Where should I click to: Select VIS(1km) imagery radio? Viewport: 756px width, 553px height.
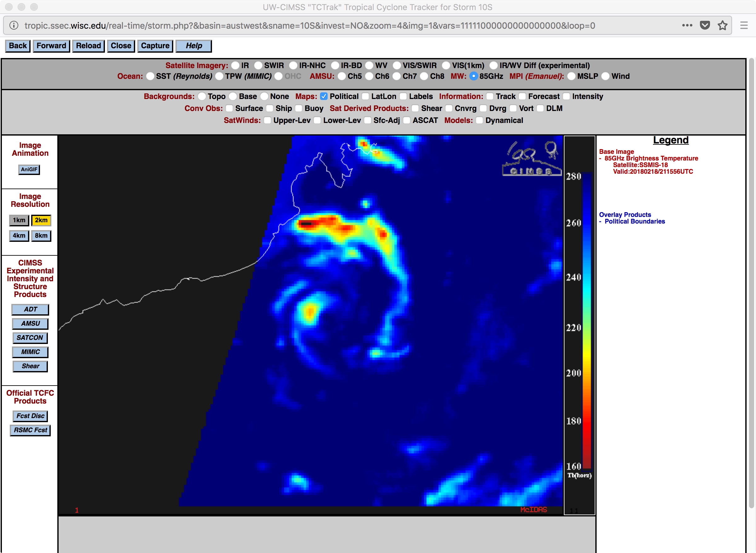446,66
